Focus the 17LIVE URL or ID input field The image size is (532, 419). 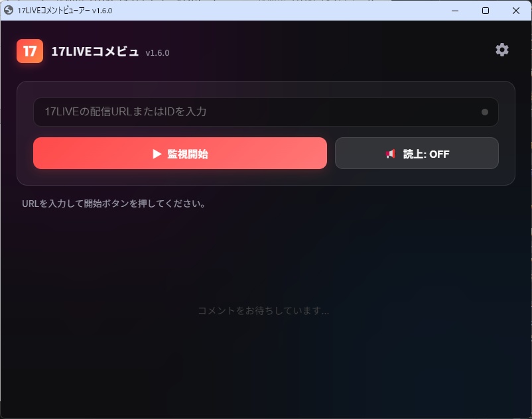pos(265,112)
